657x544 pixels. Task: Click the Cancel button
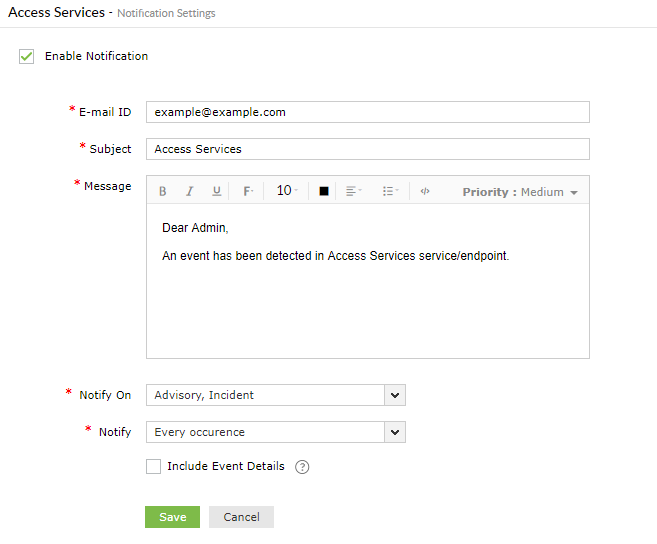[241, 517]
